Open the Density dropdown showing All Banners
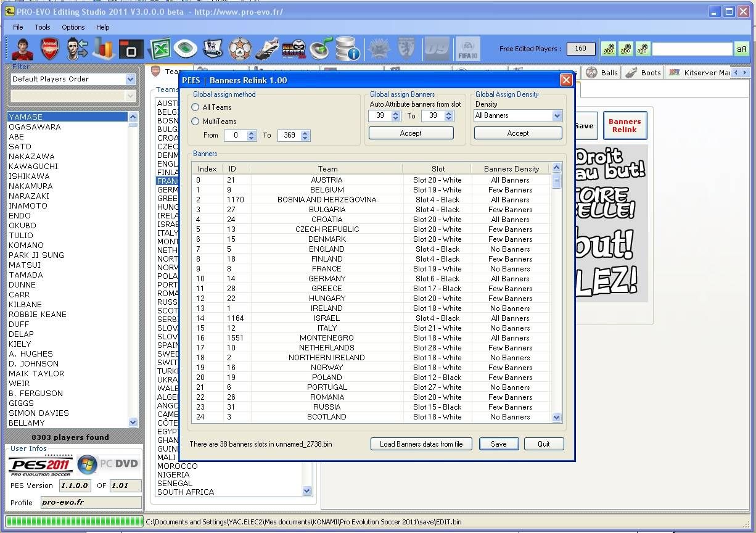 point(557,115)
